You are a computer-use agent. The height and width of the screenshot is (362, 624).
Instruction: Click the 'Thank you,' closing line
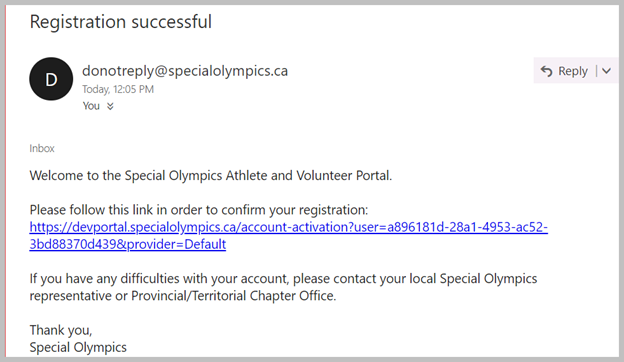coord(61,330)
